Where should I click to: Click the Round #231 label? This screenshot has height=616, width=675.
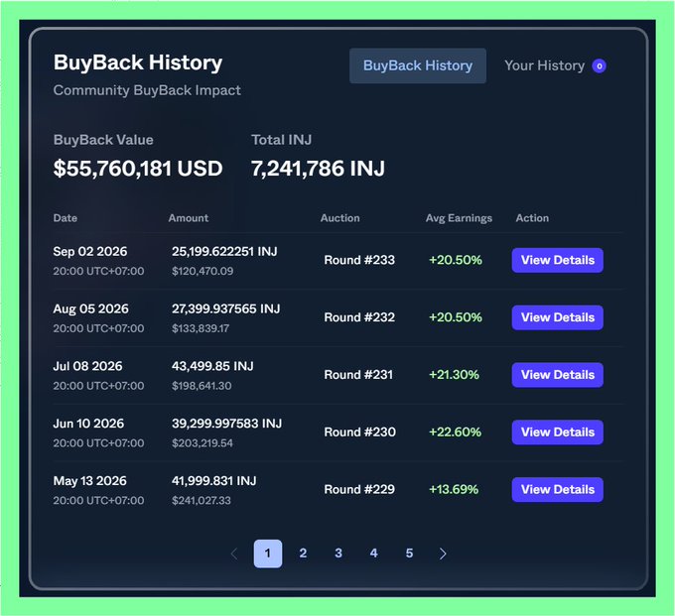358,375
